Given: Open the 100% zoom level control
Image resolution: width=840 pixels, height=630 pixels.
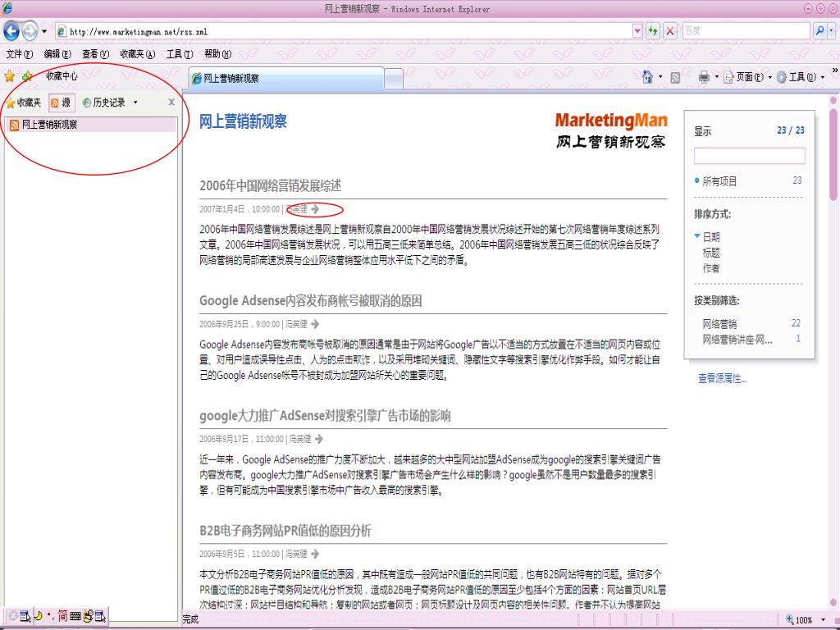Looking at the screenshot, I should coord(806,620).
